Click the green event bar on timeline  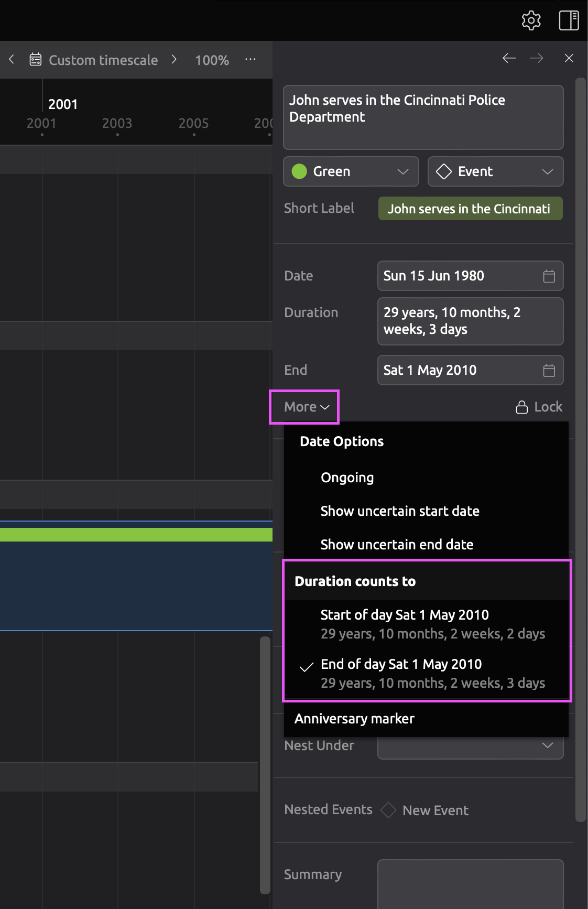136,535
